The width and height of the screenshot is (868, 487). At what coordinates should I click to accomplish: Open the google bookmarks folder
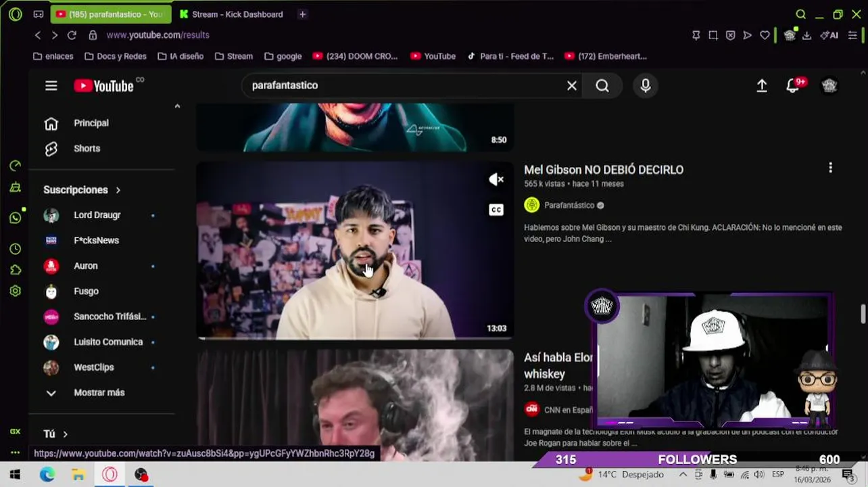pos(283,56)
